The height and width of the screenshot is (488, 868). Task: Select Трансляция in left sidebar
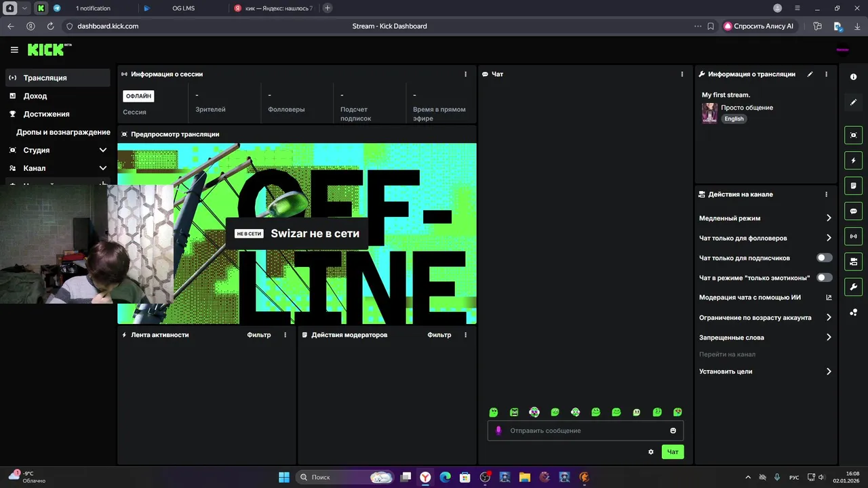tap(58, 78)
